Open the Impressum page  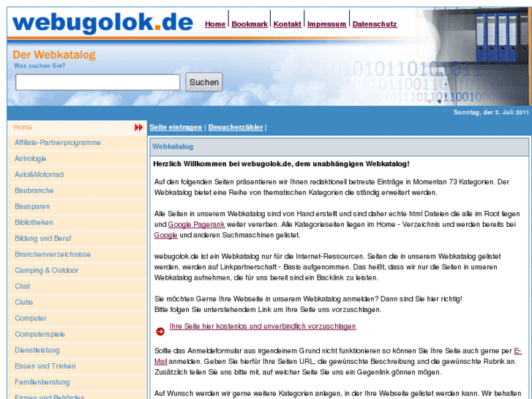326,24
